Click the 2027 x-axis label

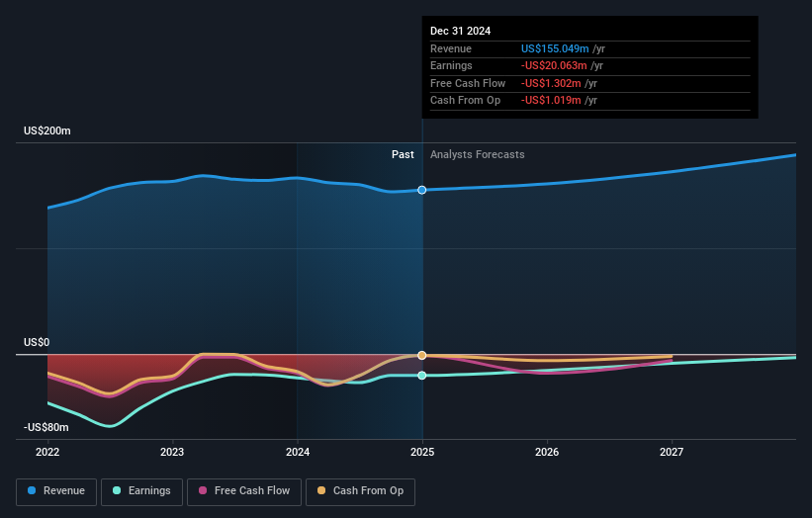(672, 452)
